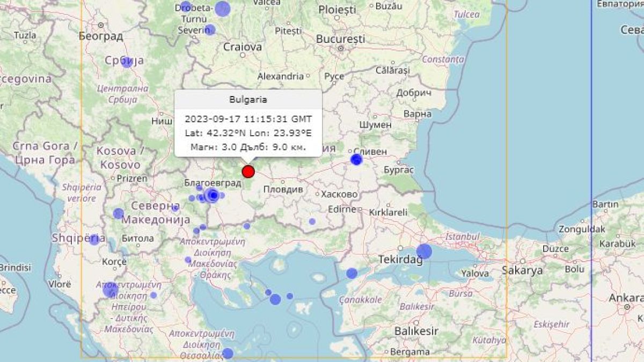Click the București city label
644x362 pixels.
tap(340, 39)
